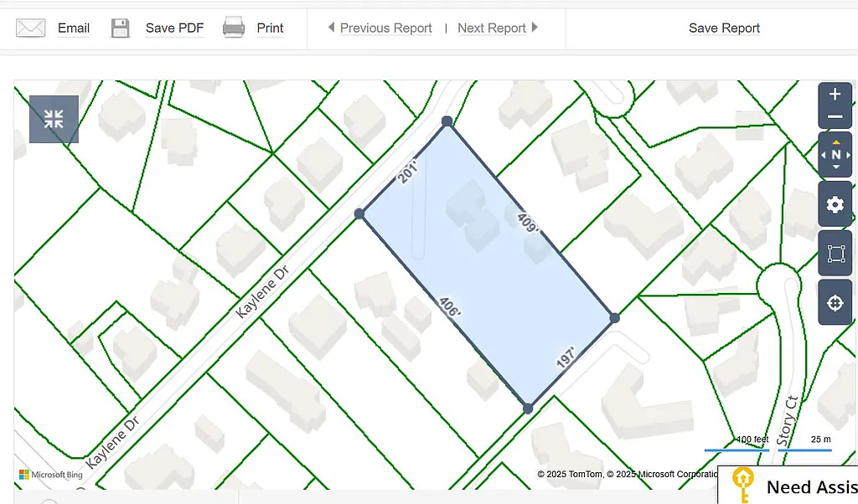Select the top corner vertex of the parcel
This screenshot has height=504, width=858.
tap(447, 121)
